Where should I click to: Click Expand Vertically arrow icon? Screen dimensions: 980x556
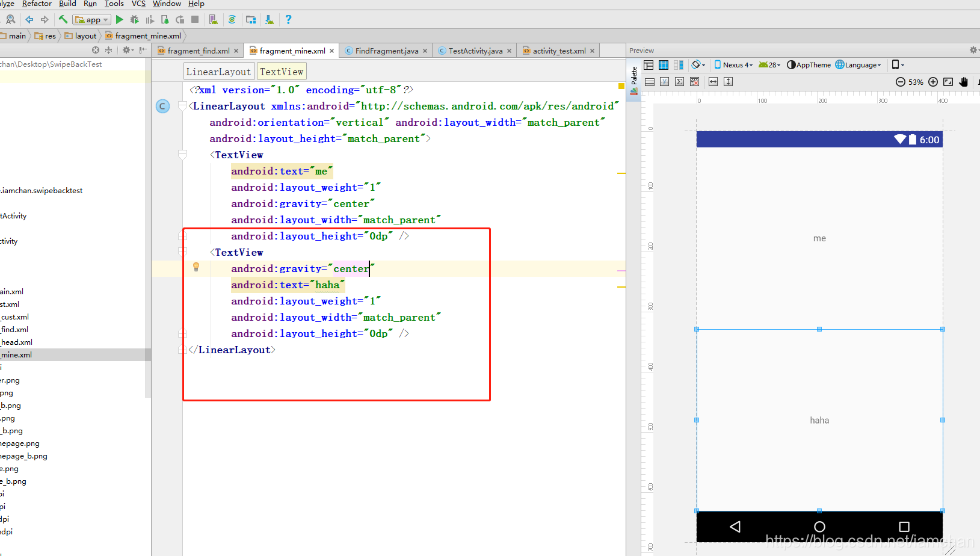coord(728,82)
